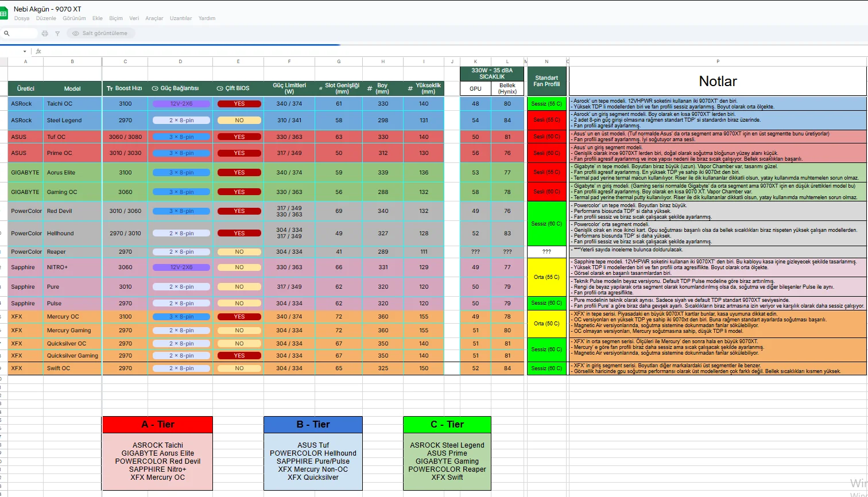868x497 pixels.
Task: Open the Ekle menu
Action: point(98,18)
